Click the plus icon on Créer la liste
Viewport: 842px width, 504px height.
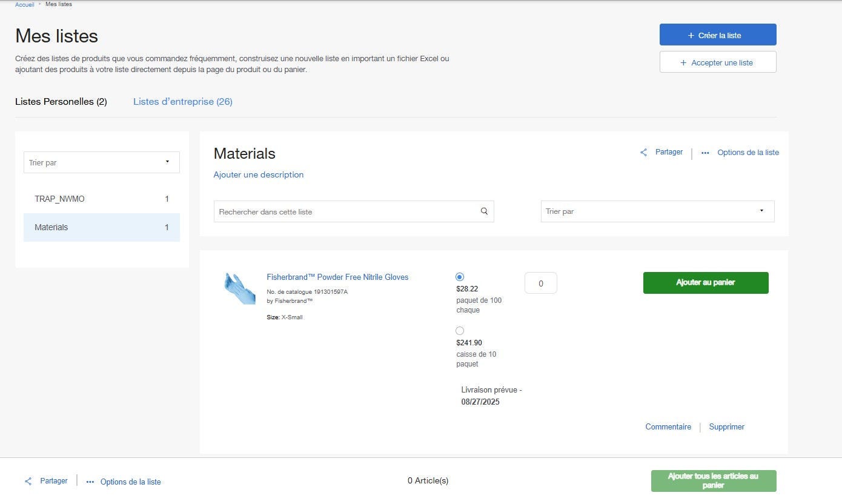coord(691,35)
